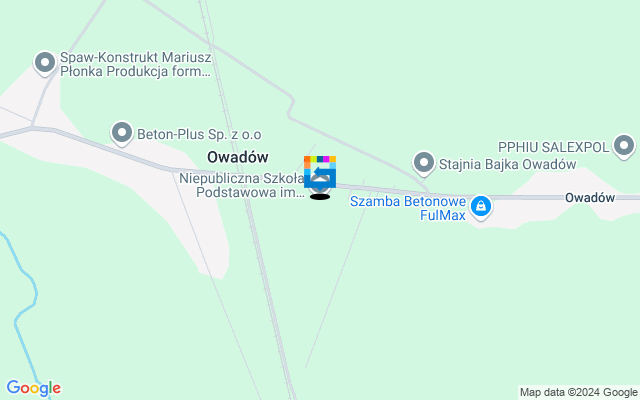Open the Map data ©2024 Google notice
Image resolution: width=640 pixels, height=400 pixels.
click(579, 393)
